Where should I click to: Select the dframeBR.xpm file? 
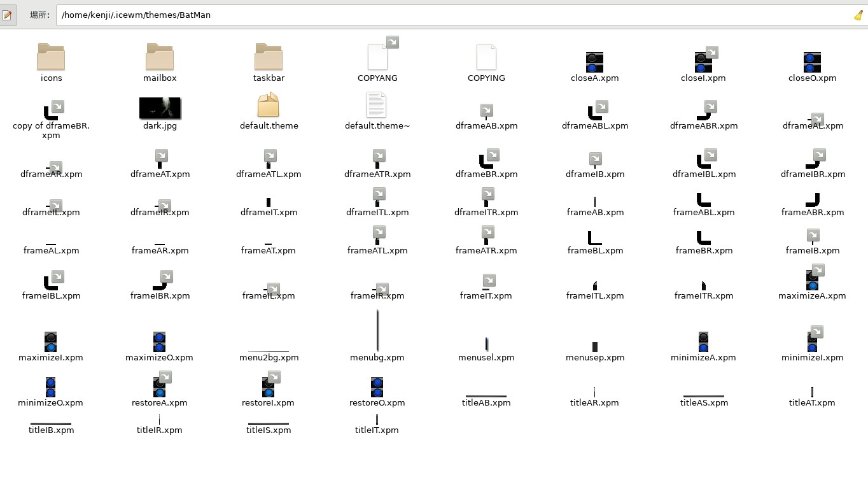coord(486,159)
